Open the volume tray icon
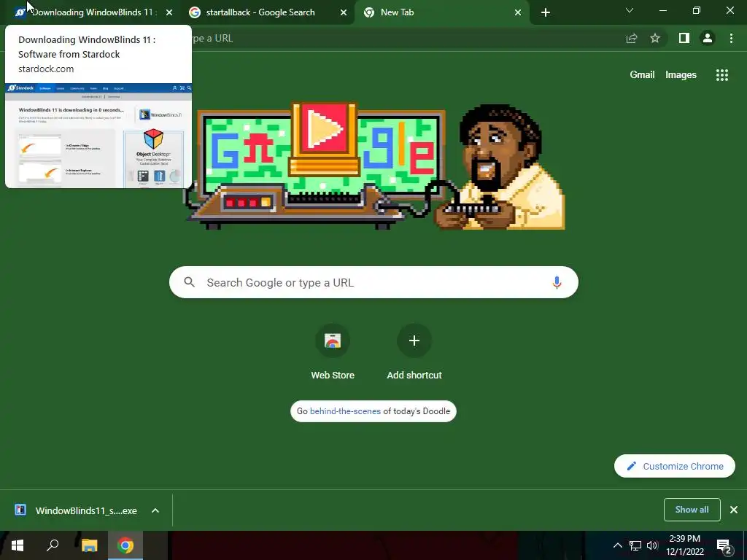Viewport: 747px width, 560px height. [652, 545]
